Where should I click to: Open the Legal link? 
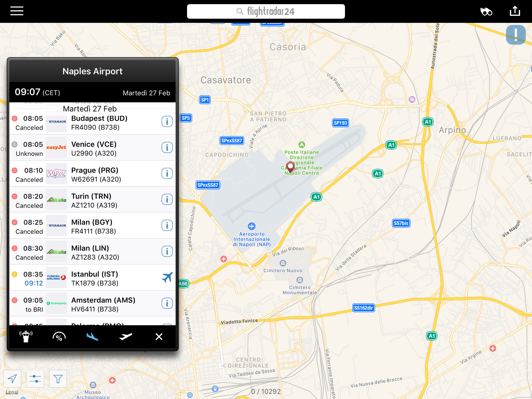[x=12, y=392]
